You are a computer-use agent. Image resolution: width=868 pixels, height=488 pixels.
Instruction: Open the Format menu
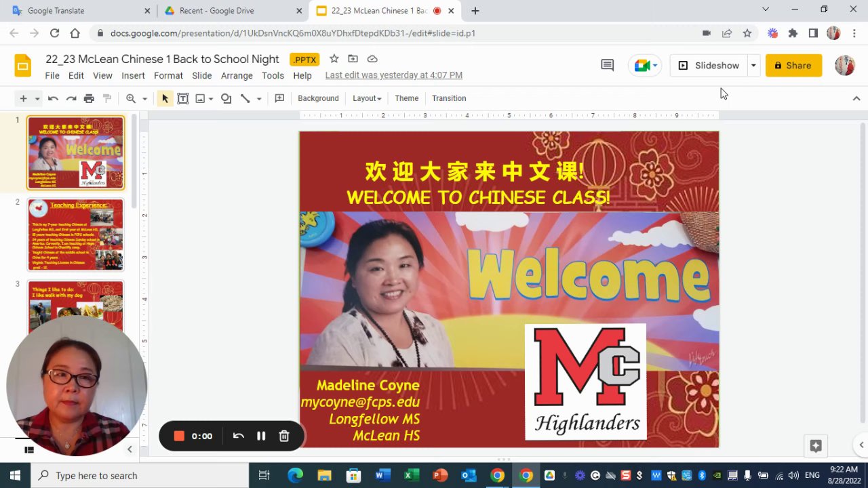coord(168,76)
